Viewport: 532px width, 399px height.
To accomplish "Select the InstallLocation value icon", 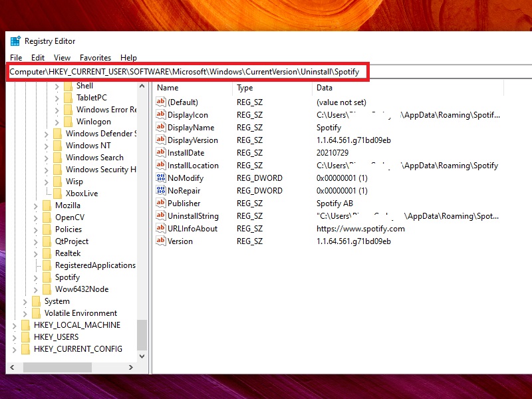I will pos(160,165).
